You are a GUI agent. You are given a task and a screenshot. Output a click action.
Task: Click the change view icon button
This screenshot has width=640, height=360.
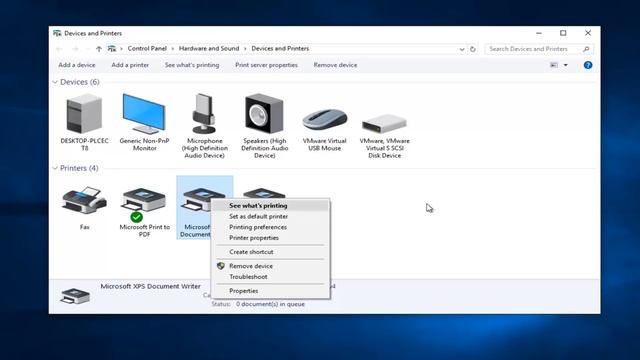click(x=554, y=65)
